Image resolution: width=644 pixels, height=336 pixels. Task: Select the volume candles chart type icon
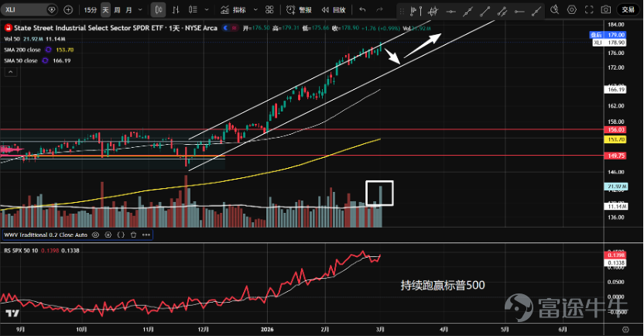(193, 10)
